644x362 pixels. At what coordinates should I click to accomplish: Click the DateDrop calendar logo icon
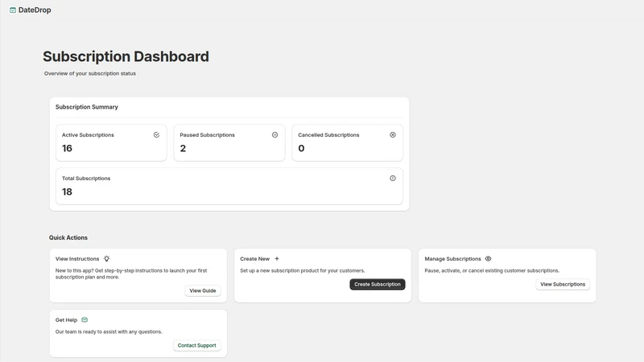[13, 10]
